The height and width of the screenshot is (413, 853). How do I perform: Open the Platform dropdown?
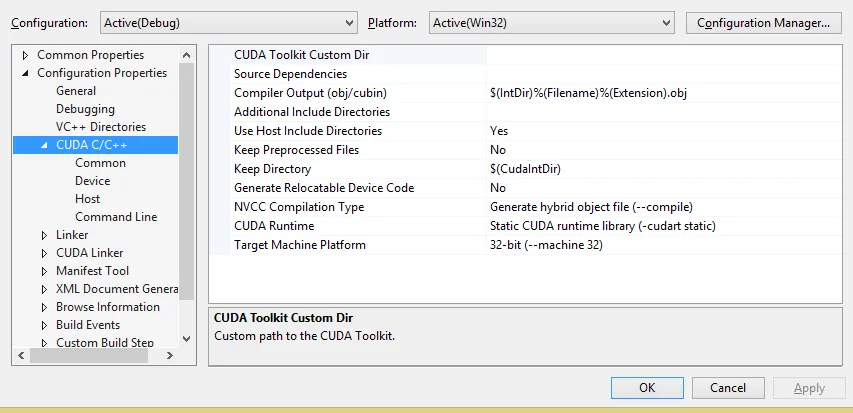[x=552, y=22]
